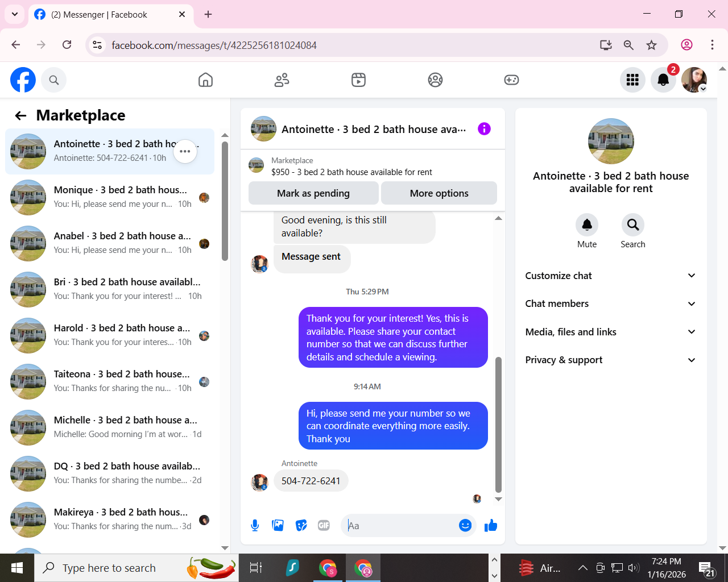Open the Makireya conversation

[110, 519]
